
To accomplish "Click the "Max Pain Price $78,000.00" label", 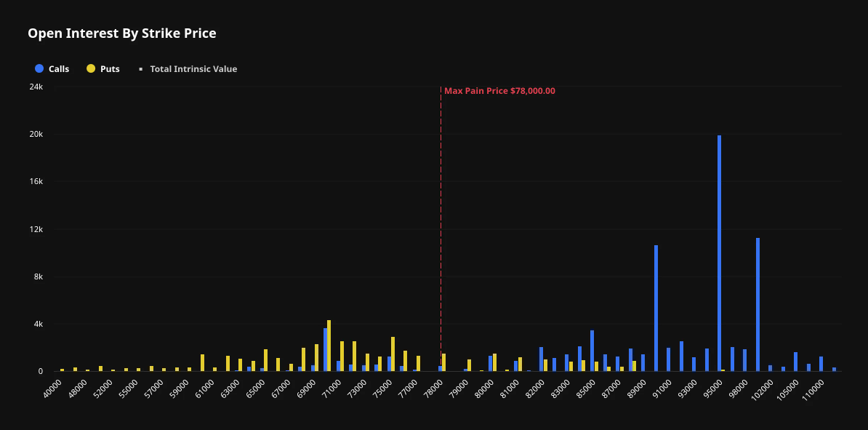I will (499, 91).
